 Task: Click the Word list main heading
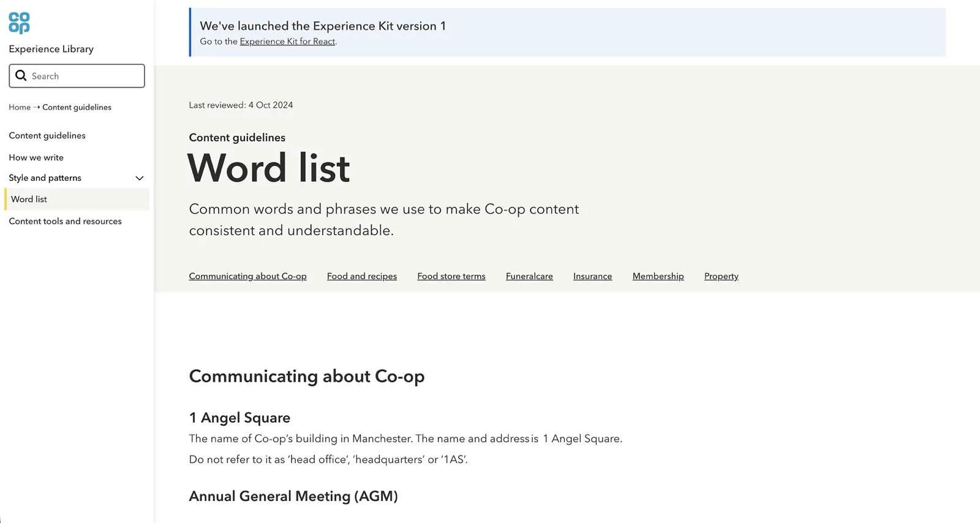[x=269, y=168]
